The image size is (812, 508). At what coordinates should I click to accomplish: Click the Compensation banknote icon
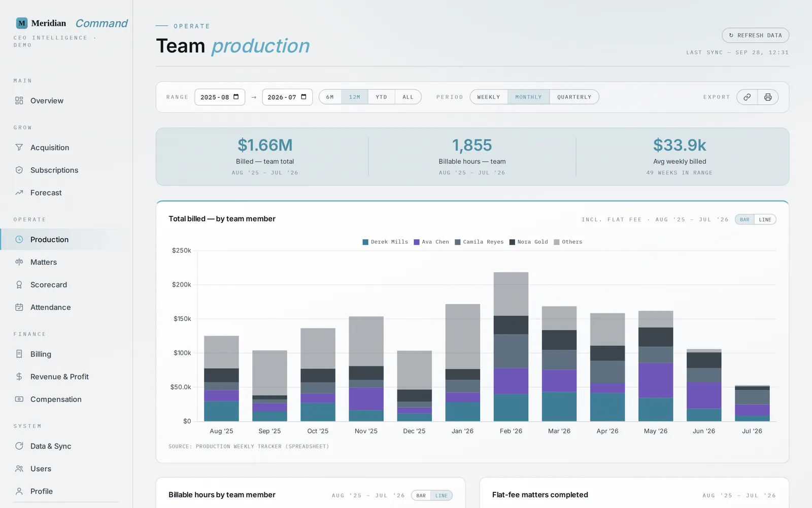click(x=19, y=399)
